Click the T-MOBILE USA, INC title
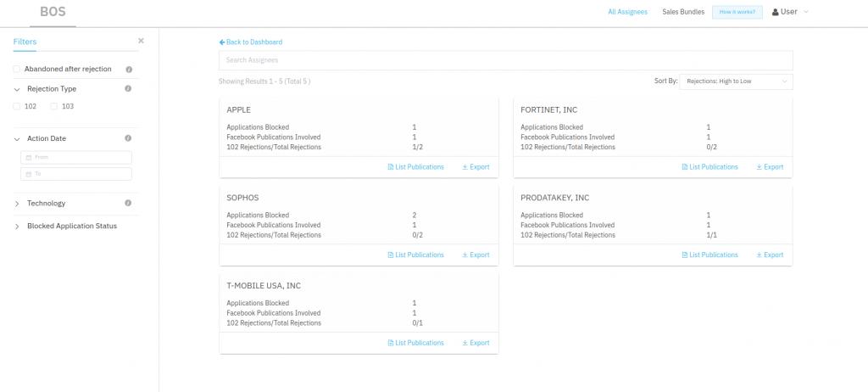Screen dimensions: 868x392 264,286
